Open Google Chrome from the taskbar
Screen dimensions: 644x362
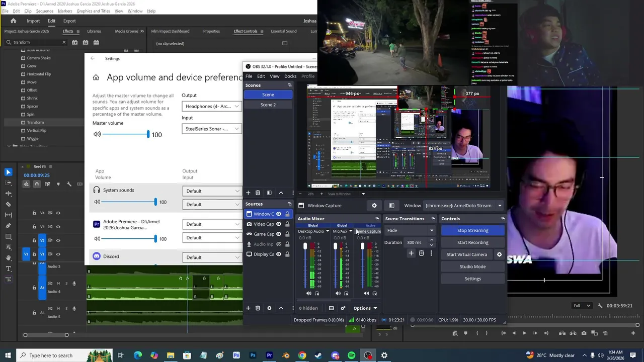point(302,355)
